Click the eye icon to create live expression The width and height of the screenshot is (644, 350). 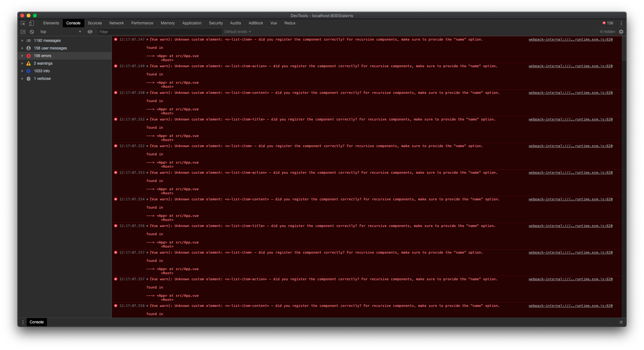pyautogui.click(x=90, y=32)
